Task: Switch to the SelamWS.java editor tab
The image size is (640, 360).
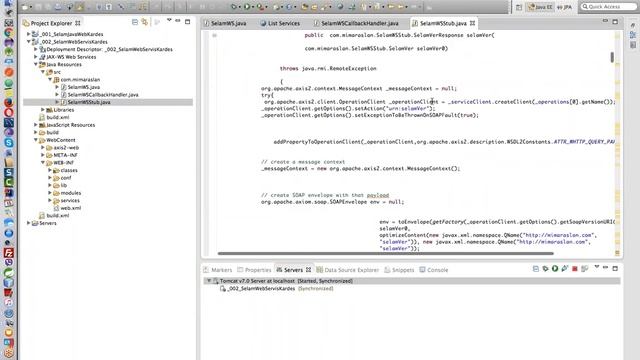Action: (x=225, y=23)
